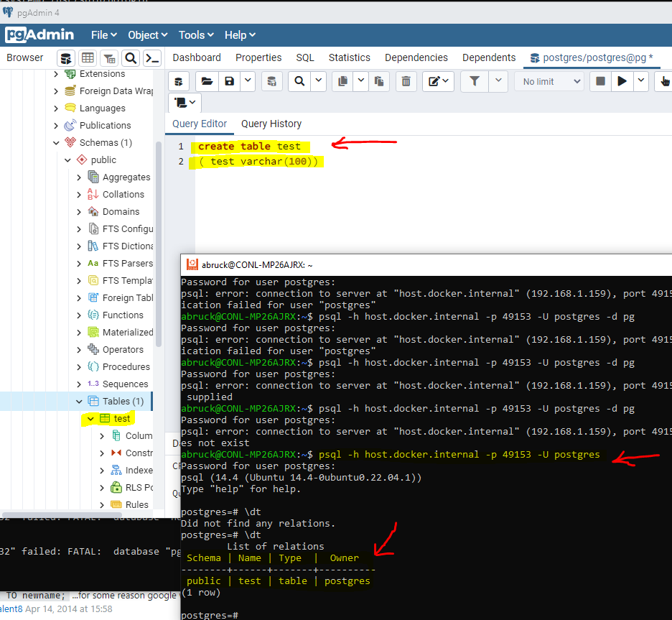This screenshot has height=620, width=672.
Task: Click the Delete trash icon in query toolbar
Action: [406, 81]
